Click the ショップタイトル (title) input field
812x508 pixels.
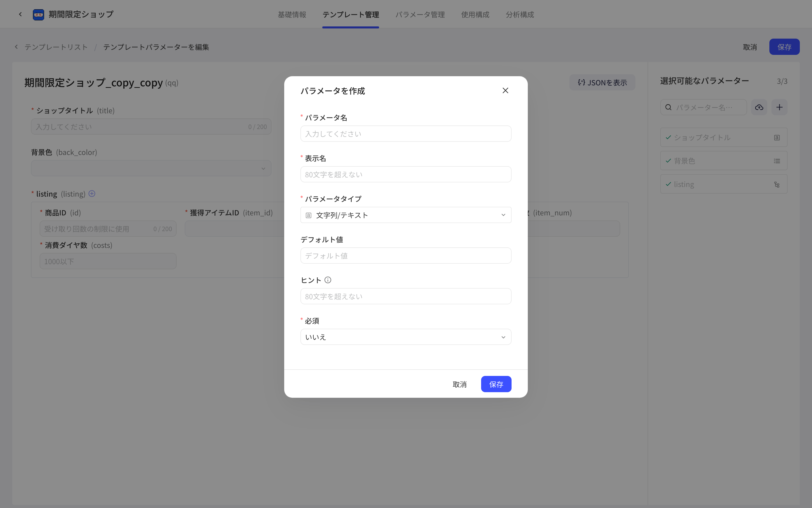(151, 127)
